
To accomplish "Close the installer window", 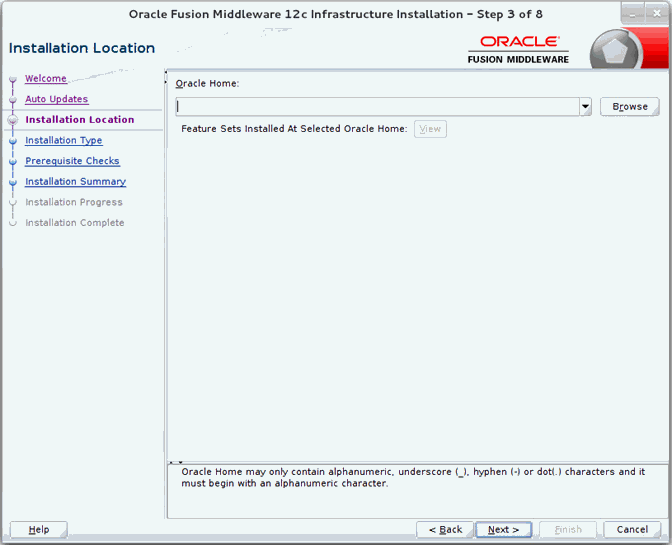I will tap(657, 14).
